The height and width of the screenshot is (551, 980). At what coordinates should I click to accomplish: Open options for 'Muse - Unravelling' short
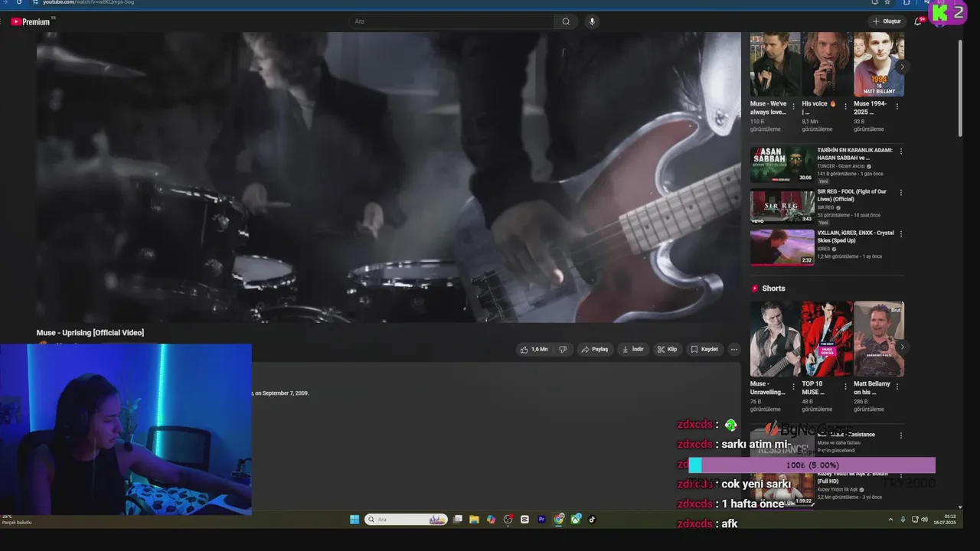(x=793, y=386)
